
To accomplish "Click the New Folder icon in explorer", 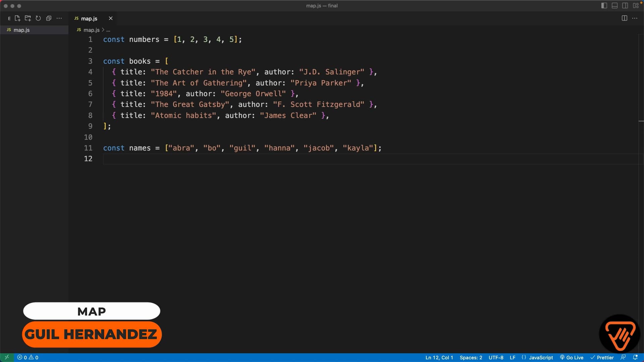I will [28, 18].
